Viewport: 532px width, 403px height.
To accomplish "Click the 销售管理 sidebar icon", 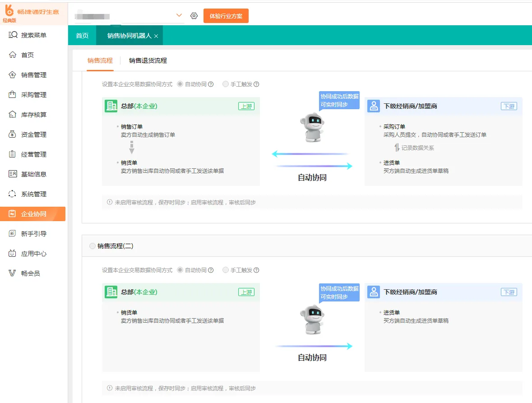I will 13,74.
